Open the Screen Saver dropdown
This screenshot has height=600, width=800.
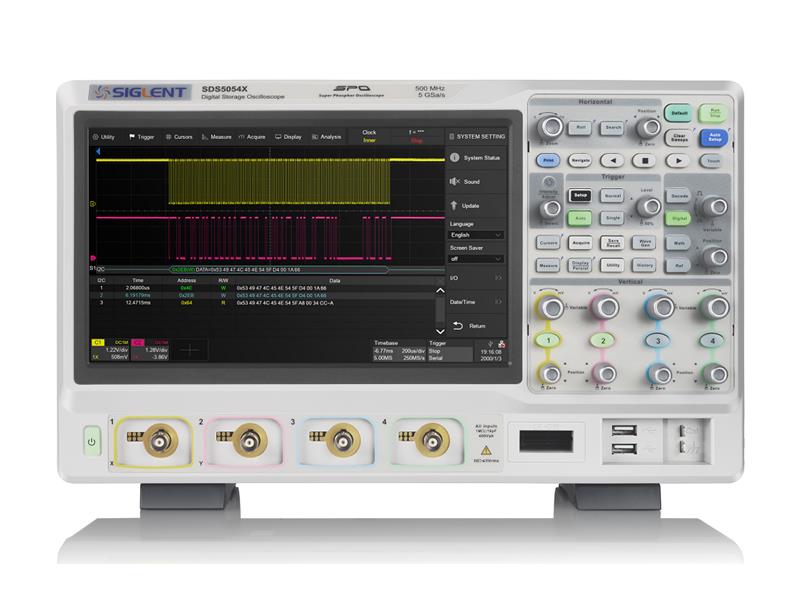pos(476,258)
